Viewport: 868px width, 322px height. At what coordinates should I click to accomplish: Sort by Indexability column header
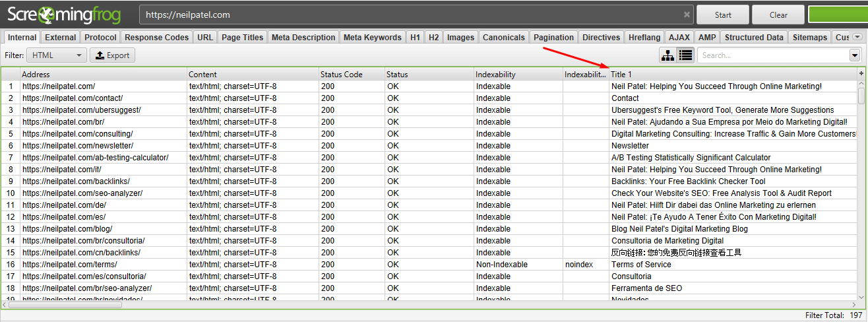pyautogui.click(x=518, y=75)
